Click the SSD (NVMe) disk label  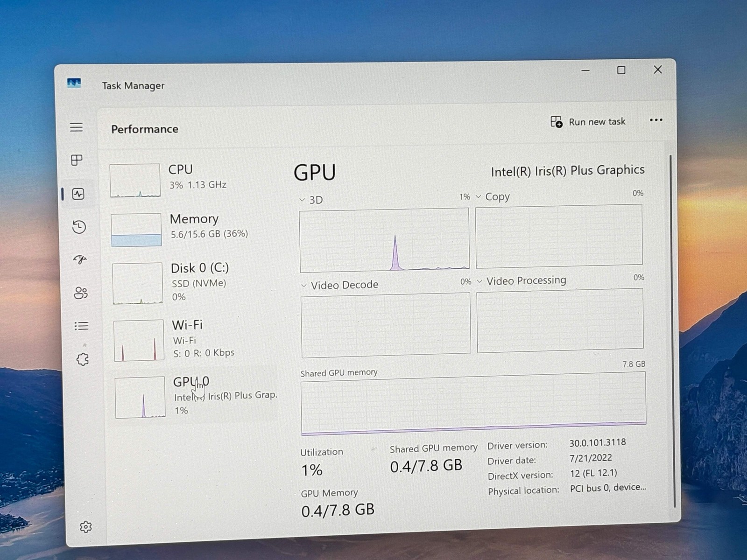pos(199,283)
